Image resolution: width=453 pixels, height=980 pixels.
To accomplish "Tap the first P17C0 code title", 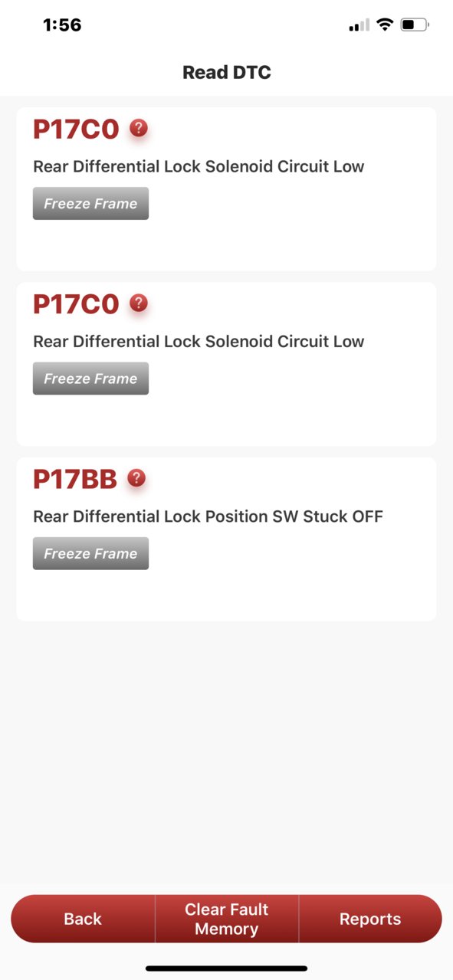I will [76, 129].
